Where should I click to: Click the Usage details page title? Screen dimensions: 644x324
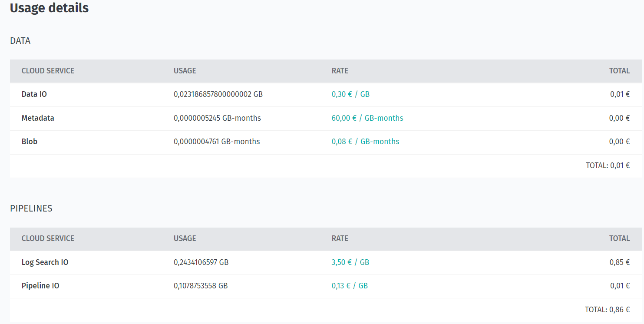click(x=49, y=8)
